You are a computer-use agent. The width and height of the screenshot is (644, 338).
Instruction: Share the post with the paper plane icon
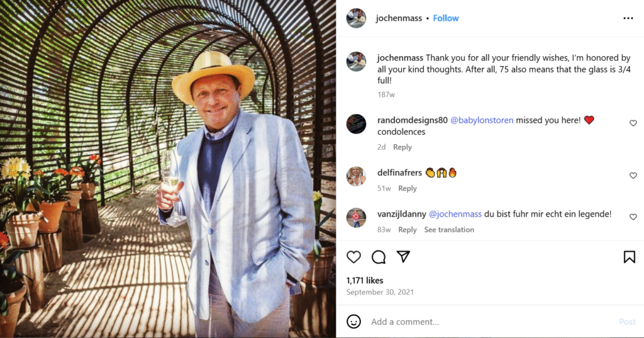coord(403,257)
